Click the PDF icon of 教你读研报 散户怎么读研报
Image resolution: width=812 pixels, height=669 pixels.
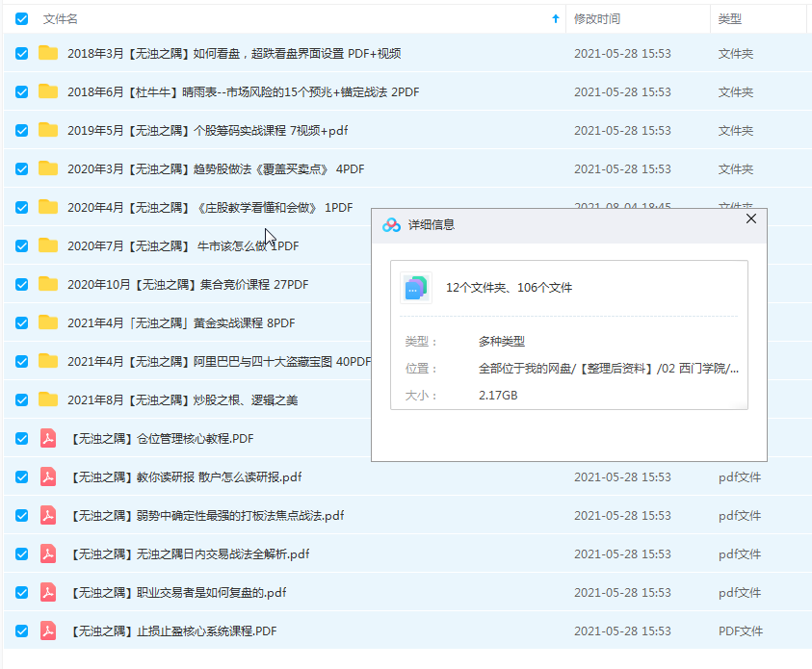[47, 476]
